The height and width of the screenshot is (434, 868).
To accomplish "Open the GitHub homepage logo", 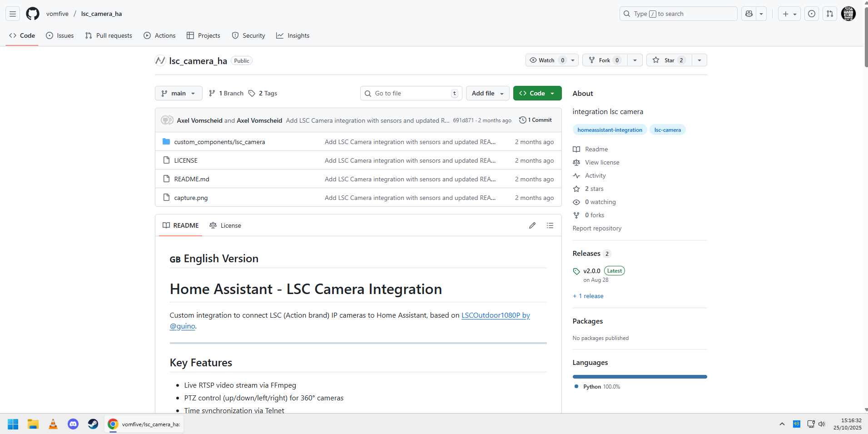I will point(33,14).
